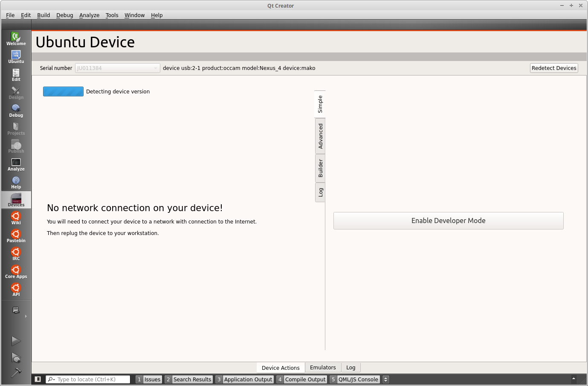Open the Debug mode
Screen dimensions: 588x386
click(16, 110)
